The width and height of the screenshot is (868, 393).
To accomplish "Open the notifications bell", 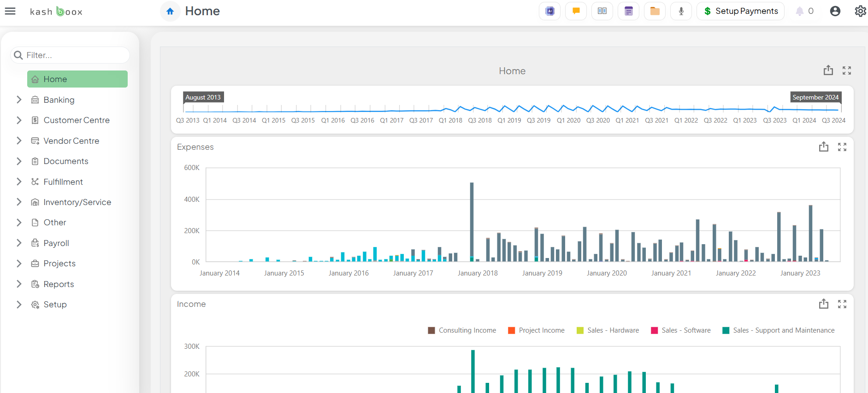I will click(800, 11).
